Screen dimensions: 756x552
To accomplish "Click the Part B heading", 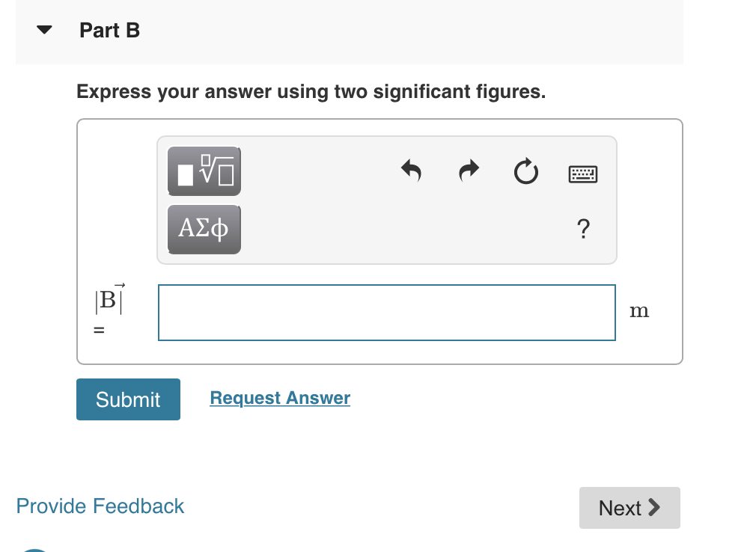I will 109,31.
